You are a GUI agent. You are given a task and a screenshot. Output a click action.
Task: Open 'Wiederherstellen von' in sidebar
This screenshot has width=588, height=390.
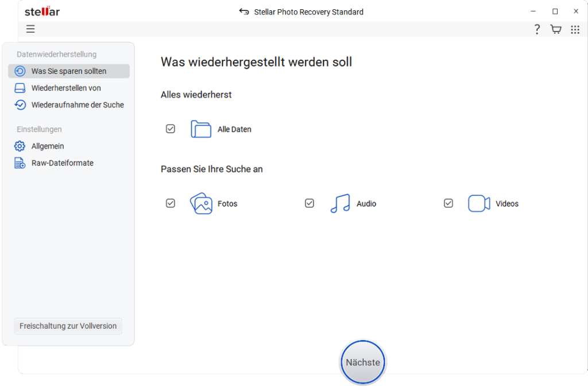(66, 88)
